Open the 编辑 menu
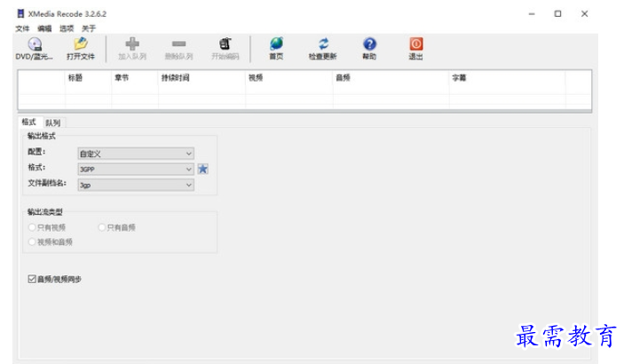Viewport: 624px width, 364px height. [44, 28]
